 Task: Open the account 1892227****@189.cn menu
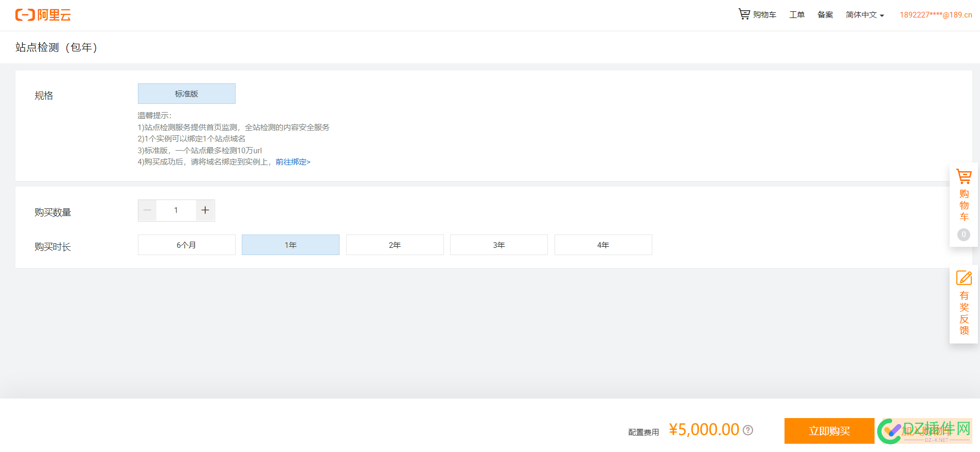click(936, 15)
